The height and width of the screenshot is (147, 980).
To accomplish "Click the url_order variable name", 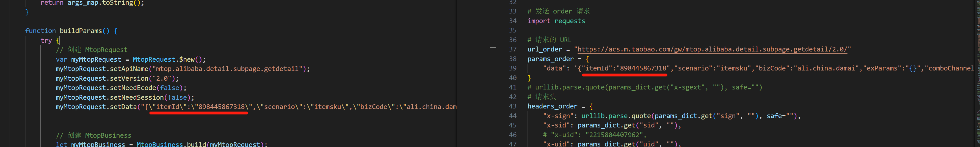I will [x=544, y=50].
